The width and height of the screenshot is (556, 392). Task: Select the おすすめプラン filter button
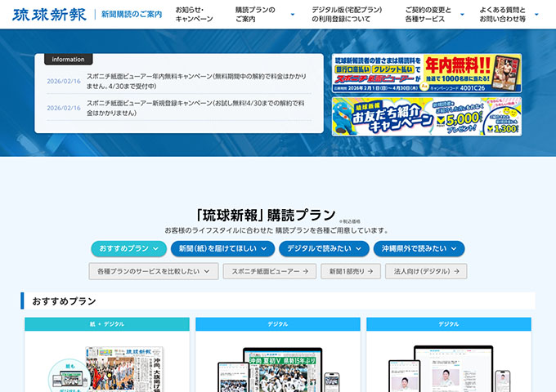[128, 248]
